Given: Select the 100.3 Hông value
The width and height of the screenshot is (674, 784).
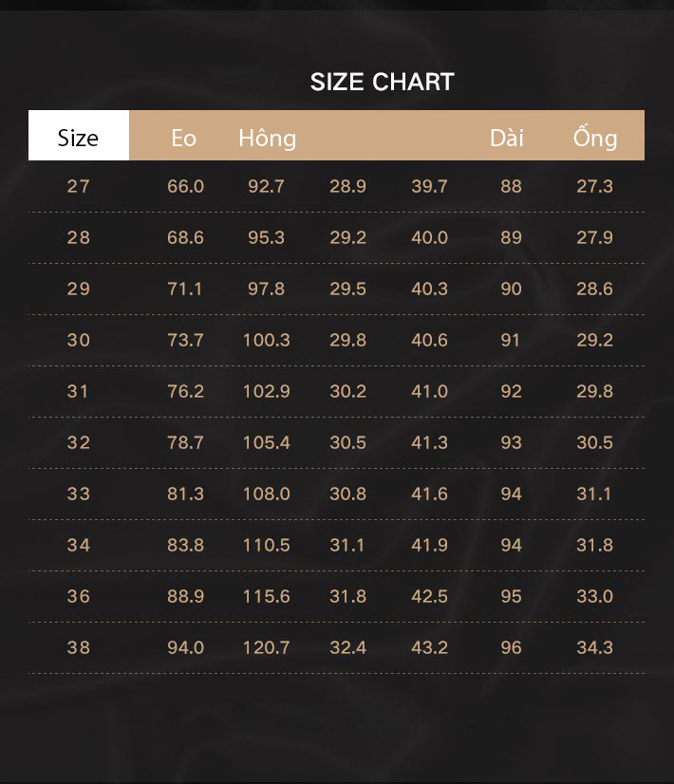Looking at the screenshot, I should coord(267,341).
